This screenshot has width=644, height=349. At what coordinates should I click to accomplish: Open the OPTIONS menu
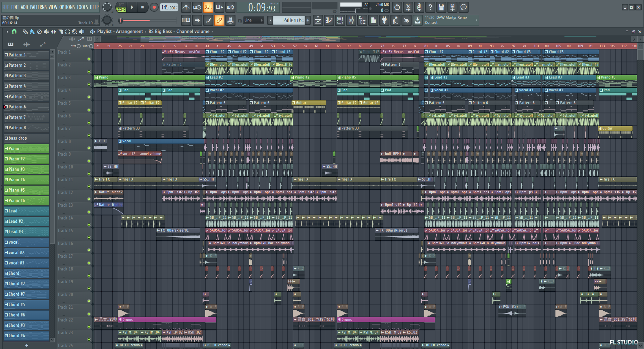(x=67, y=7)
